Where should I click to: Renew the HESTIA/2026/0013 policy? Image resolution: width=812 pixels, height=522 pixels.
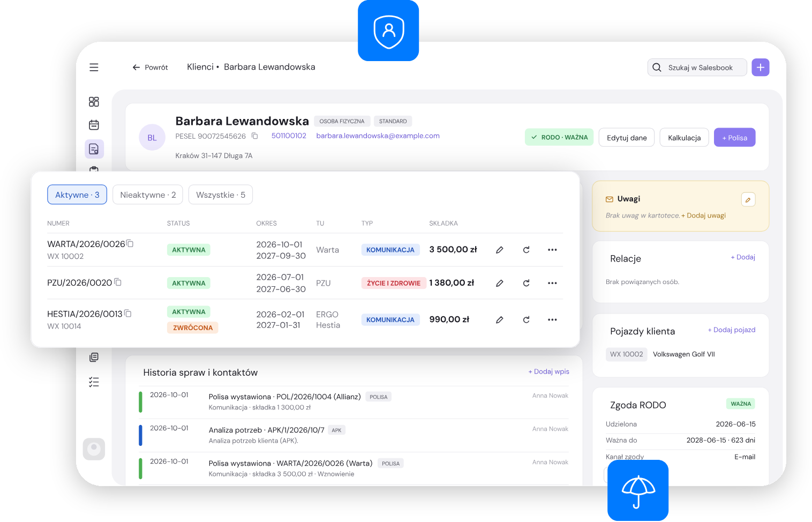tap(526, 319)
